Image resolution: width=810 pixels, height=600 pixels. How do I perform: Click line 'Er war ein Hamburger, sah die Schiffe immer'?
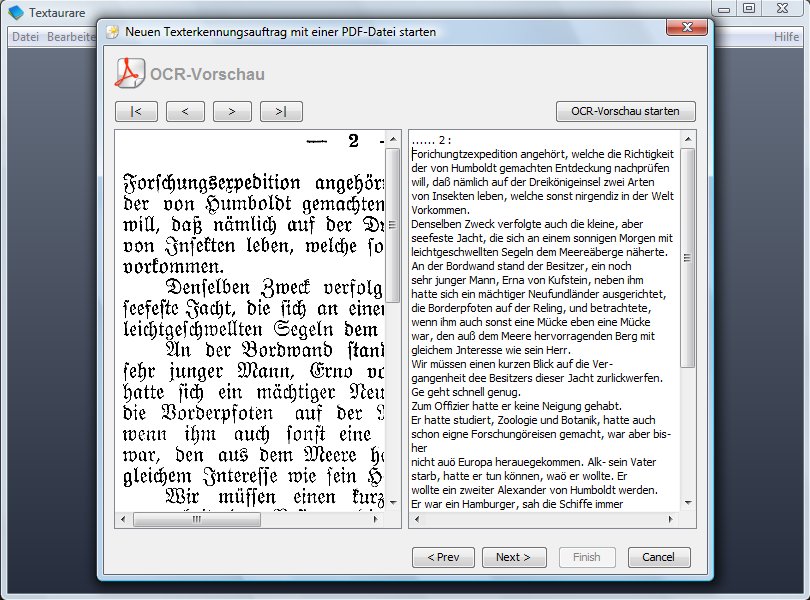[517, 504]
